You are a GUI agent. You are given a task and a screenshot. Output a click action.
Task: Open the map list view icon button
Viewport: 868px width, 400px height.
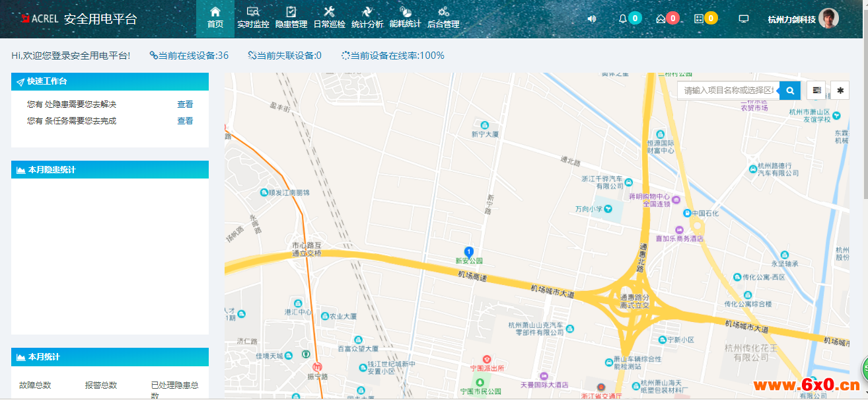pyautogui.click(x=816, y=90)
